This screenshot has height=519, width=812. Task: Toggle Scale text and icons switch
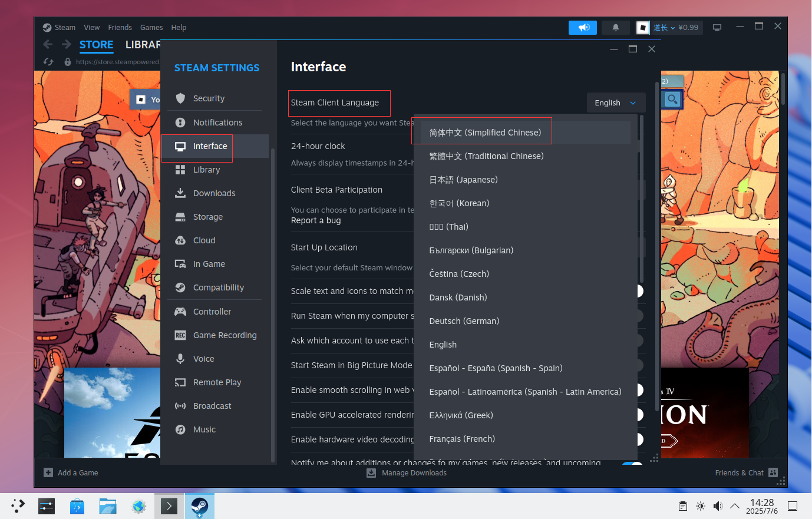click(640, 291)
